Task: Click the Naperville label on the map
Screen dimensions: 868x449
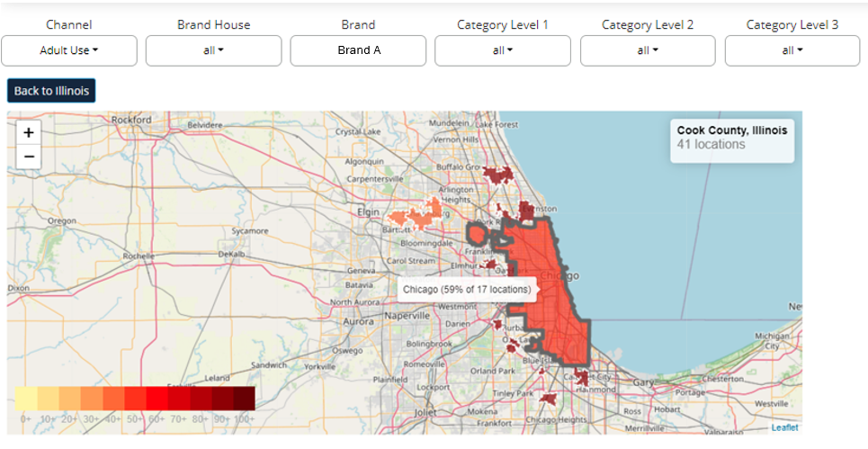Action: coord(407,316)
